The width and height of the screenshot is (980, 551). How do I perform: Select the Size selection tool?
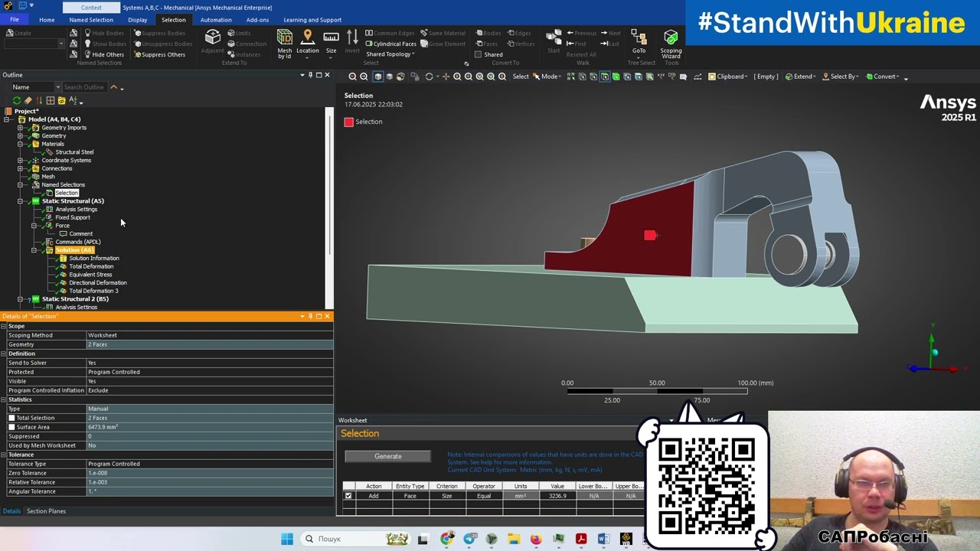point(331,43)
